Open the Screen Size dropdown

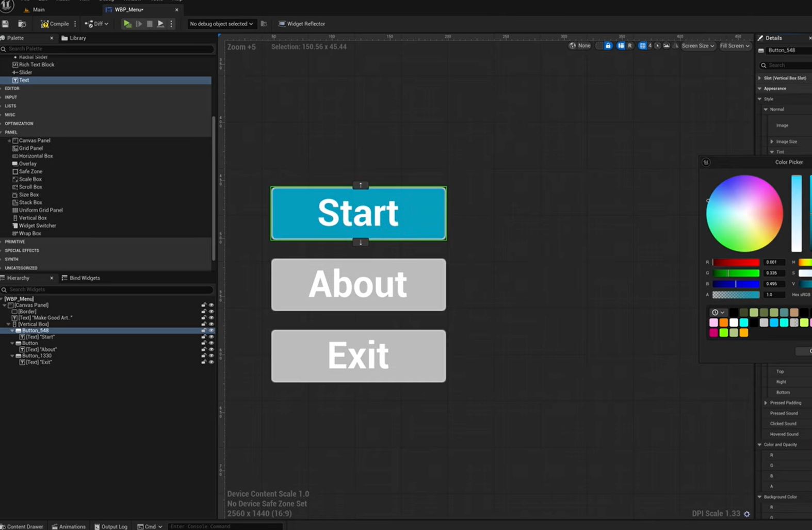(697, 46)
